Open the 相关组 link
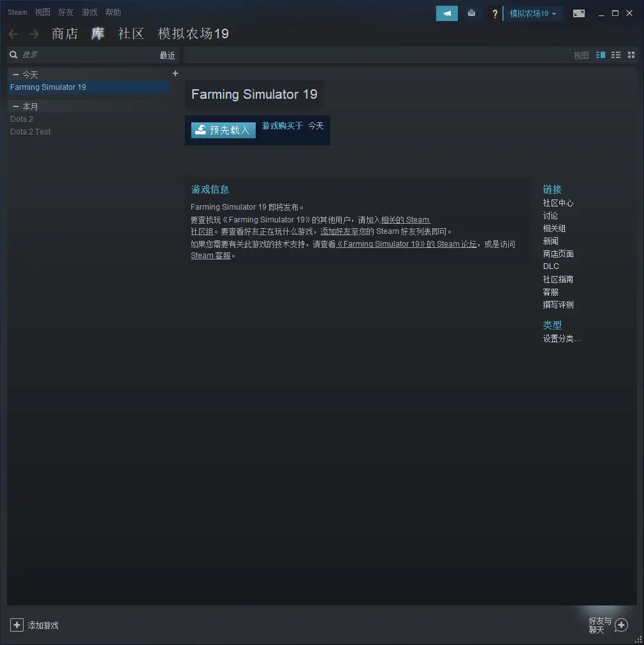644x645 pixels. (x=554, y=228)
